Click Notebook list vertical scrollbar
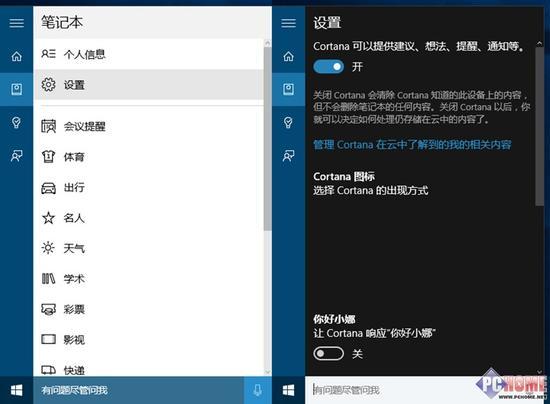The height and width of the screenshot is (404, 550). [x=268, y=139]
